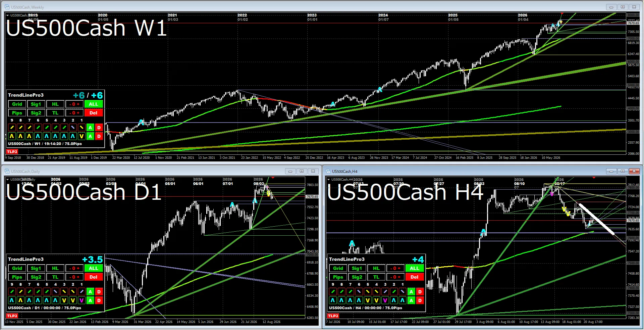The image size is (644, 330).
Task: Click trendline 1 icon in H4 panel
Action: [402, 292]
